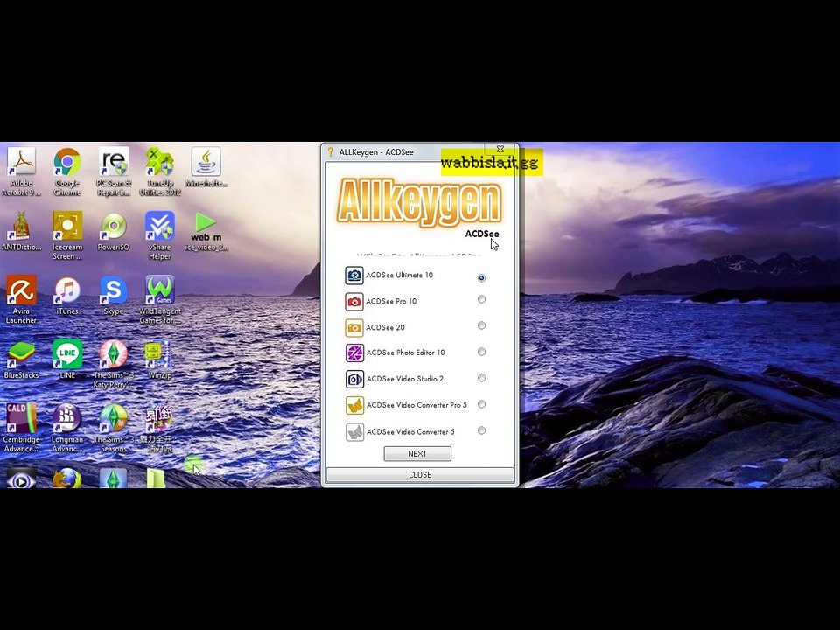Image resolution: width=840 pixels, height=630 pixels.
Task: Click the ACDSee Video Converter 5 label
Action: (x=410, y=431)
